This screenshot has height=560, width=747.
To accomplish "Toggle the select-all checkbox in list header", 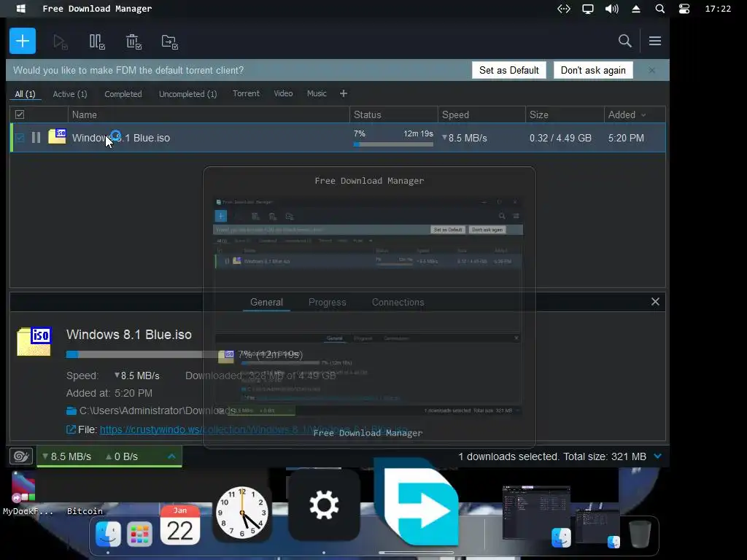I will coord(20,114).
